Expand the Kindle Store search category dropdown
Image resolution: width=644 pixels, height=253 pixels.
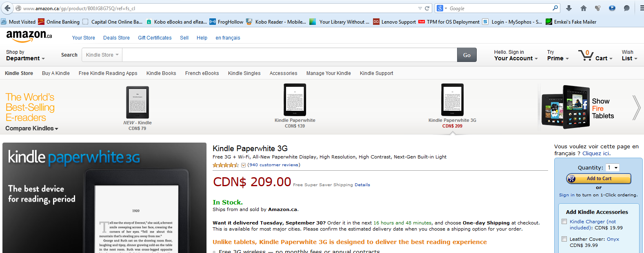click(x=102, y=55)
